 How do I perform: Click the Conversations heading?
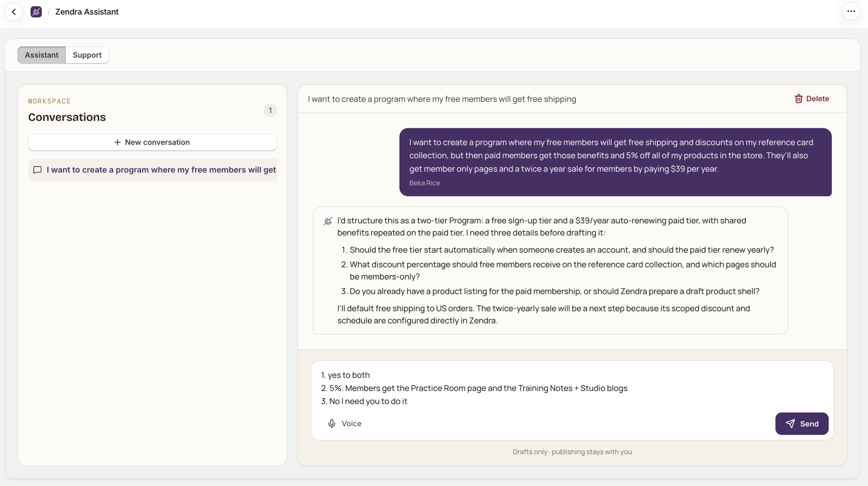click(x=67, y=117)
